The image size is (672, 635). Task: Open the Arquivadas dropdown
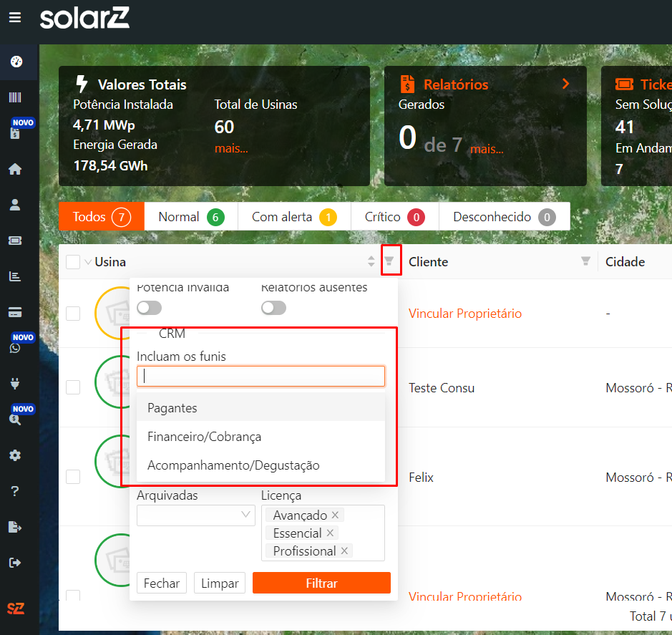click(195, 515)
